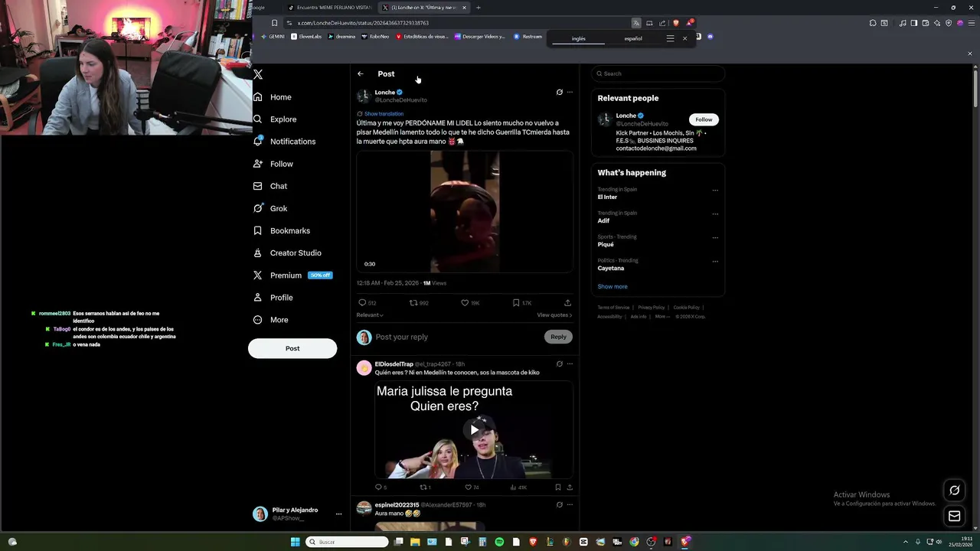Select español in the translate popup
This screenshot has width=980, height=551.
[x=633, y=38]
